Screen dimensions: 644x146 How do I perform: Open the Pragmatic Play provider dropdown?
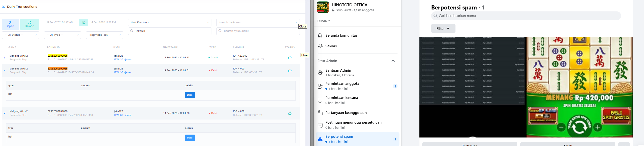tap(104, 35)
